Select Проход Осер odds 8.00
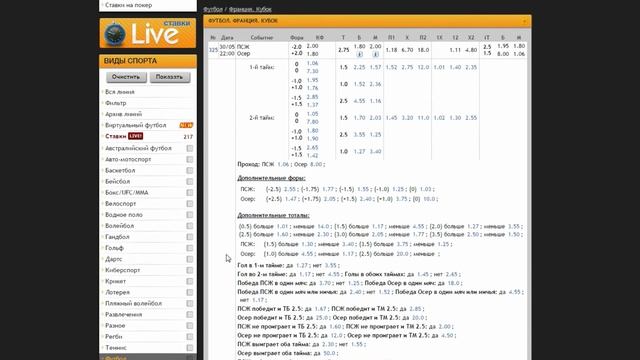Screen dimensions: 640x360 [316, 164]
